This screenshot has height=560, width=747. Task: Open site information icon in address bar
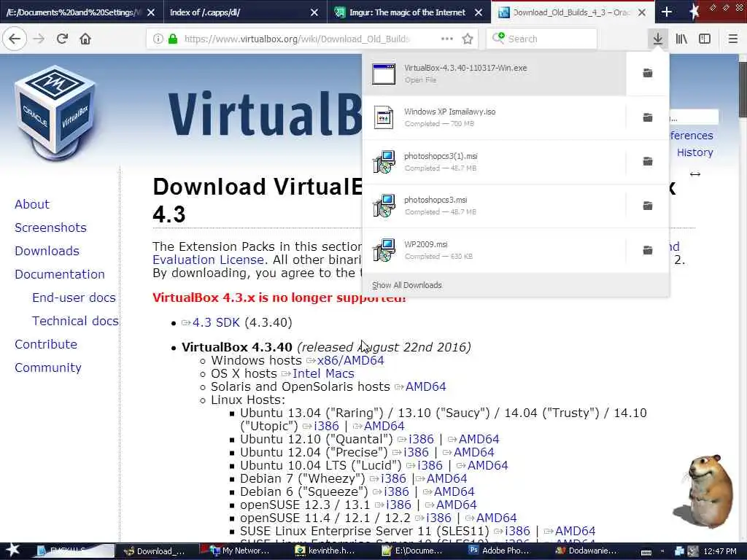coord(158,39)
